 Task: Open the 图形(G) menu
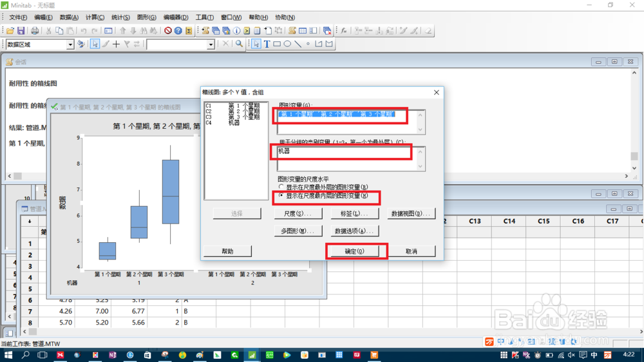pos(147,17)
